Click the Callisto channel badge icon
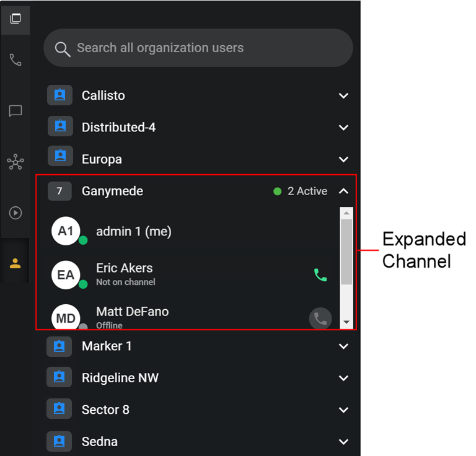476x456 pixels. [x=59, y=95]
